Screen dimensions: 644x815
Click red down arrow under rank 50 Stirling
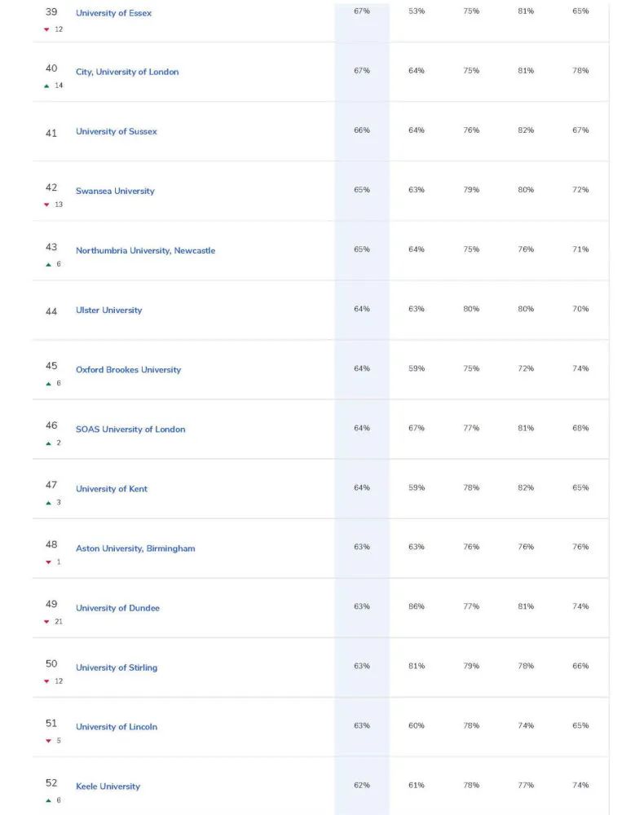click(x=46, y=681)
